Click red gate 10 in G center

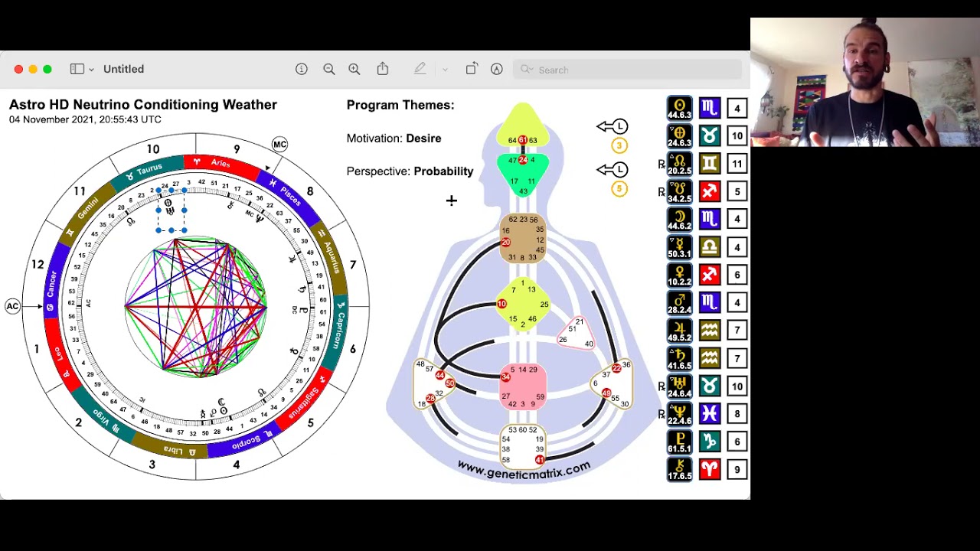(x=501, y=304)
